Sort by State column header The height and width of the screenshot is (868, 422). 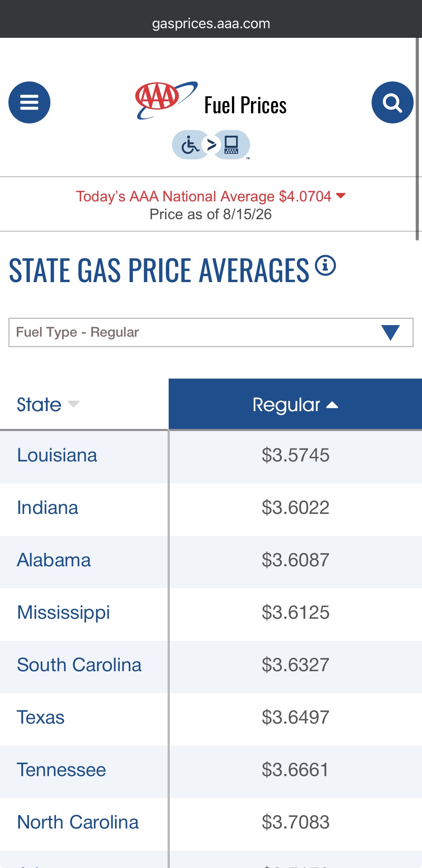(48, 404)
